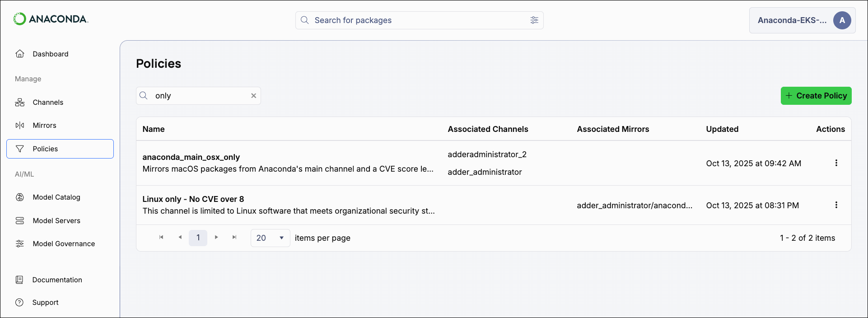Viewport: 868px width, 318px height.
Task: Click the Model Catalog icon
Action: [x=20, y=197]
